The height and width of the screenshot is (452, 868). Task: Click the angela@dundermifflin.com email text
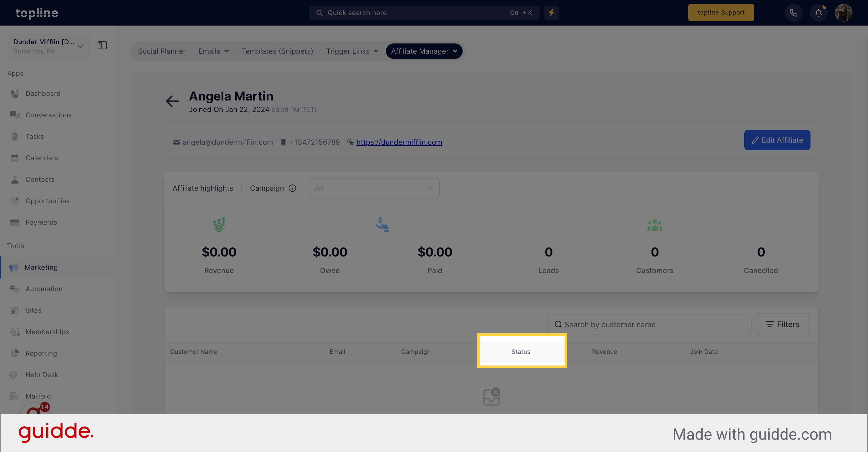(x=228, y=142)
